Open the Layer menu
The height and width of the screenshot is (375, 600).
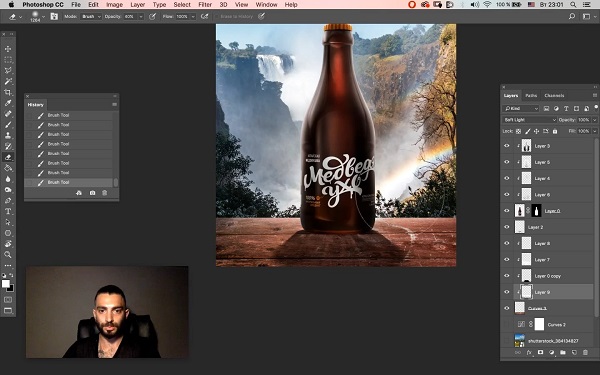pos(137,5)
